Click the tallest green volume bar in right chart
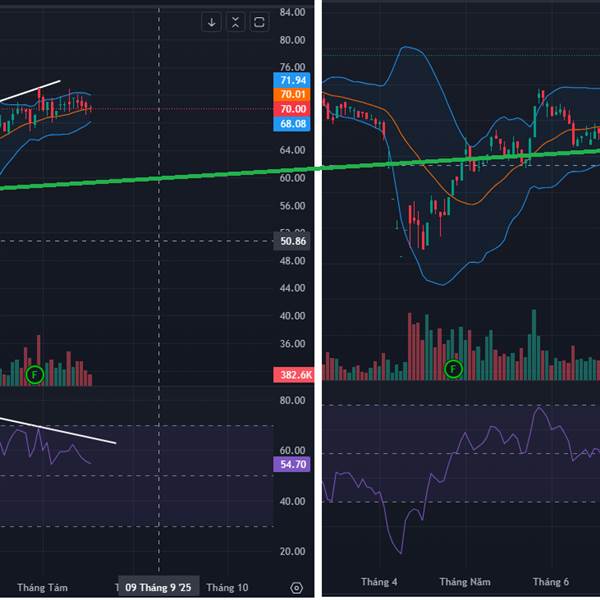Image resolution: width=600 pixels, height=600 pixels. click(x=533, y=345)
